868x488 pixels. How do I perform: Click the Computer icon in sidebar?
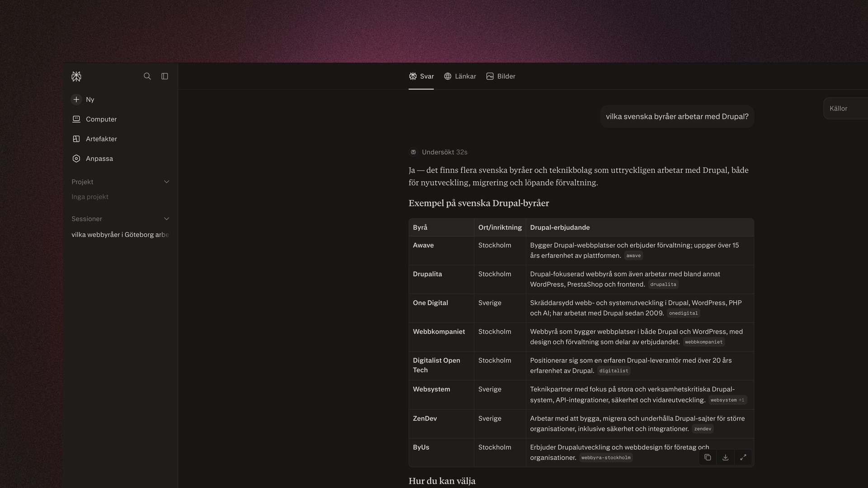coord(76,119)
